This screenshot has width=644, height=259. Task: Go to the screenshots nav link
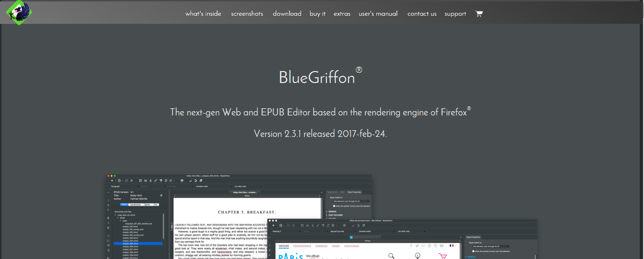247,13
